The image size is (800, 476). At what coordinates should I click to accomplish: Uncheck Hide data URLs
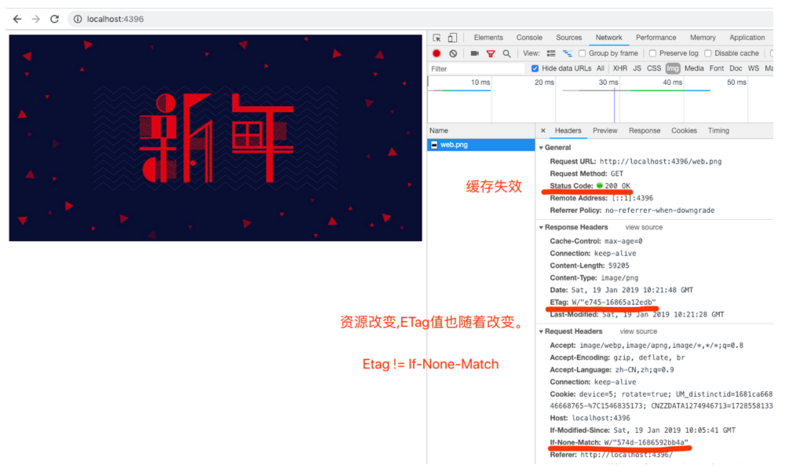click(535, 68)
